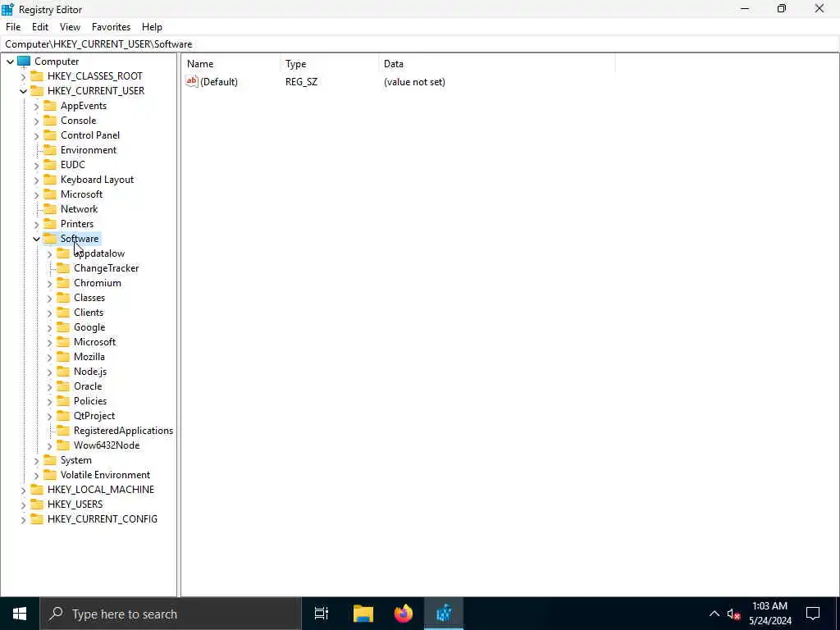
Task: Open the Windows Start menu
Action: (x=20, y=614)
